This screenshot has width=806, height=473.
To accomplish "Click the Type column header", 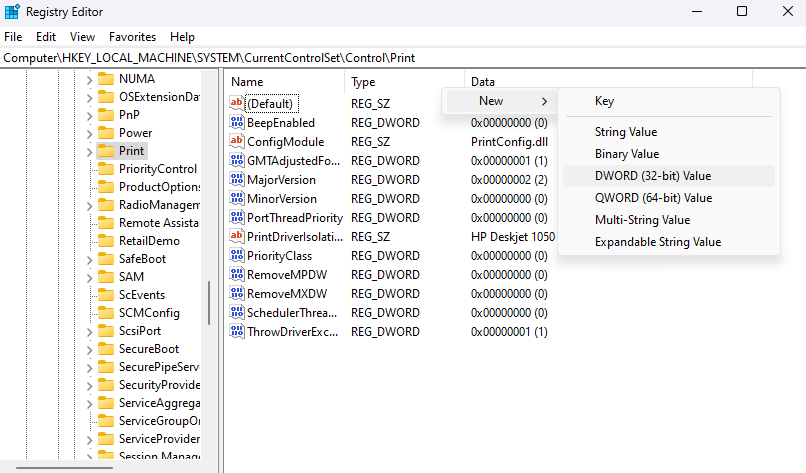I will point(364,82).
